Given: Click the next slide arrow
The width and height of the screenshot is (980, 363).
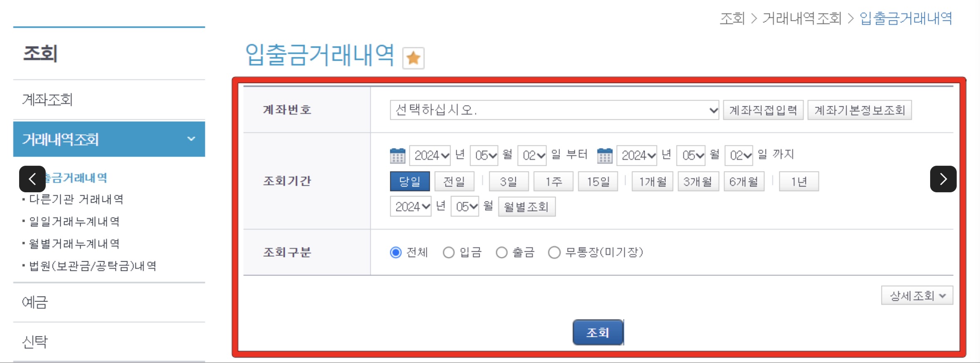Looking at the screenshot, I should tap(943, 179).
